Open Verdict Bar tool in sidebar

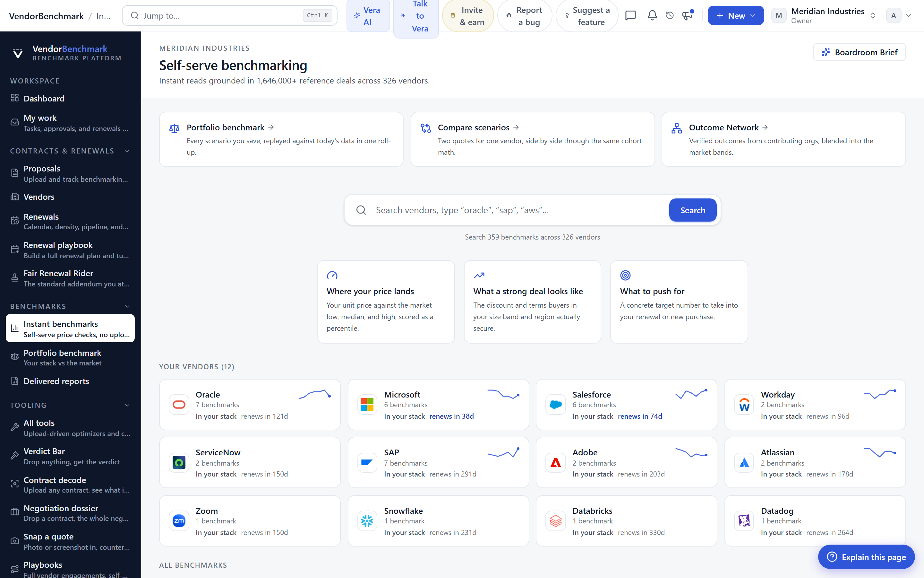[70, 456]
